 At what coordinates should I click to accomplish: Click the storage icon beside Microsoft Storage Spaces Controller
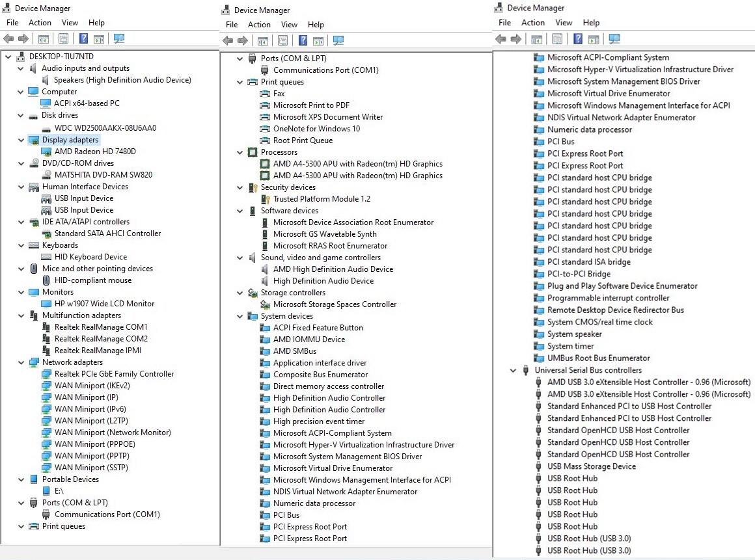click(x=265, y=304)
